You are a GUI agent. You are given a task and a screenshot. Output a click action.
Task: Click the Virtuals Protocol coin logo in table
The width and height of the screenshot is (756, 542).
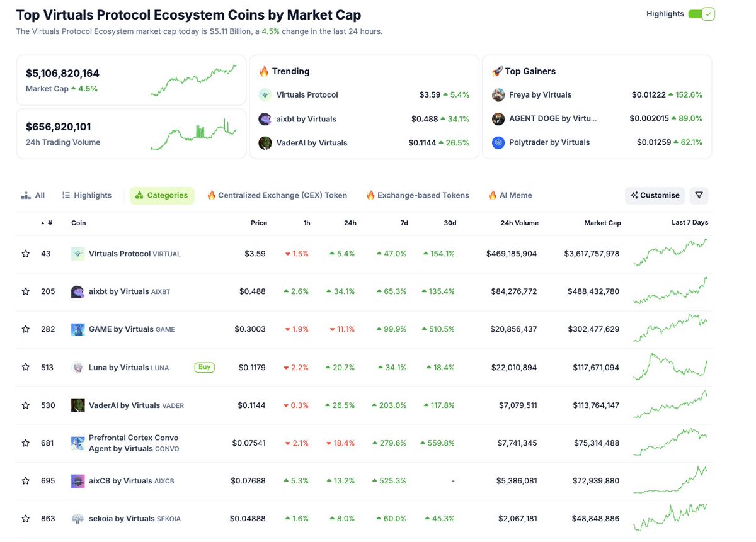[x=77, y=254]
